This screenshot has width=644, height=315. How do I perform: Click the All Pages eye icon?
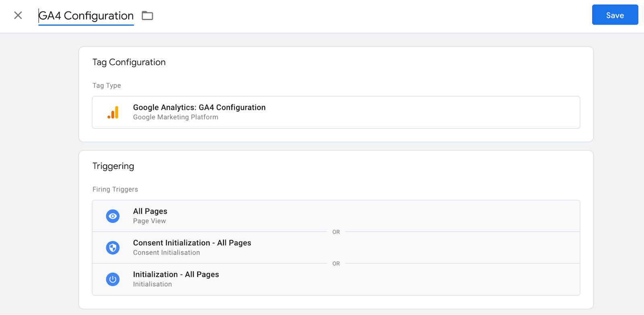[x=113, y=216]
